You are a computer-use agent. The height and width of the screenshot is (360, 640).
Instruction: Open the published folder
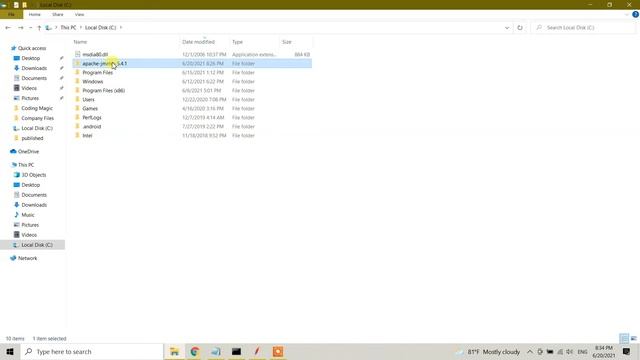pos(32,138)
